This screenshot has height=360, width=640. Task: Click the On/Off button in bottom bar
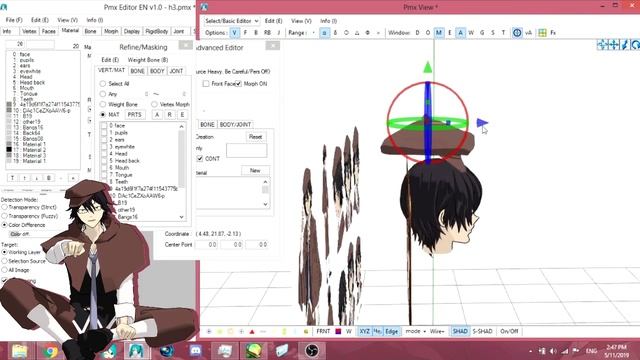pyautogui.click(x=509, y=331)
